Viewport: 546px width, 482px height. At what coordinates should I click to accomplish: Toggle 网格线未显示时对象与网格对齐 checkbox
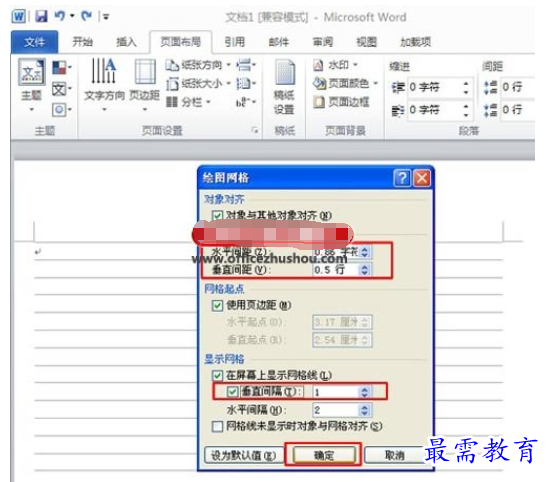pyautogui.click(x=217, y=427)
